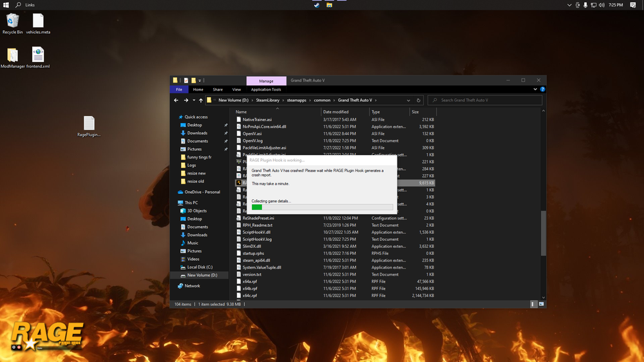Show hidden system tray icons
This screenshot has width=644, height=362.
(569, 5)
